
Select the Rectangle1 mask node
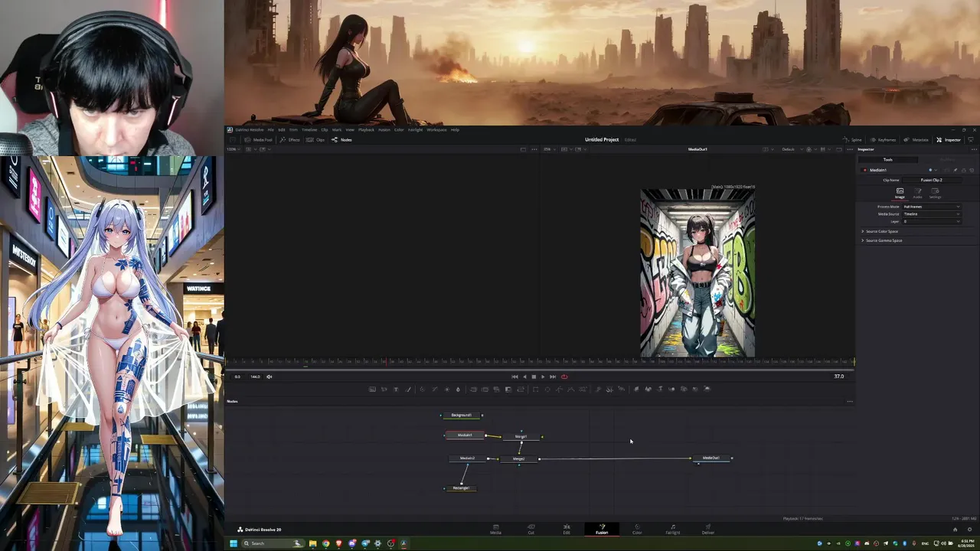461,487
